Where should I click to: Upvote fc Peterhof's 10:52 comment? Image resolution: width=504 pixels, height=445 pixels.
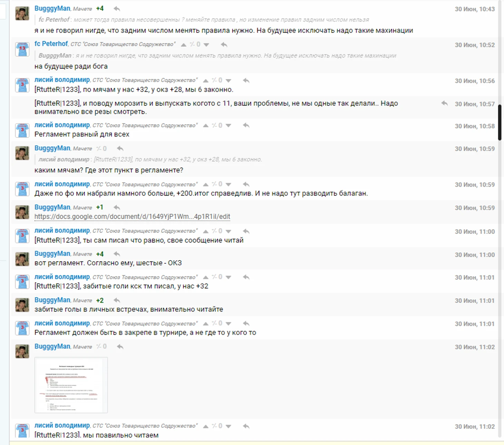(x=184, y=45)
